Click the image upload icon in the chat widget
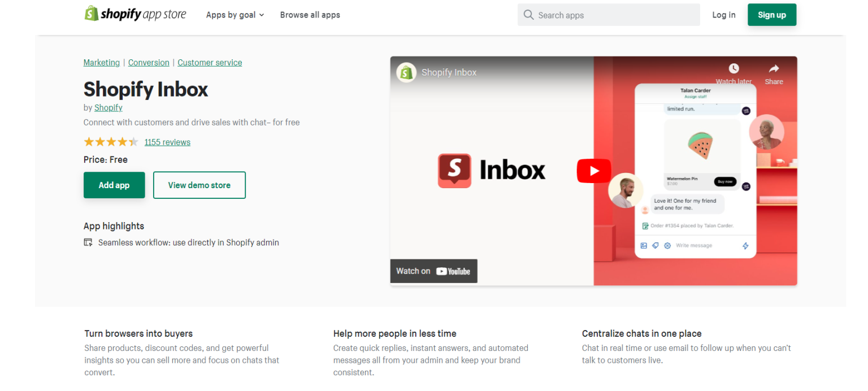 [644, 246]
